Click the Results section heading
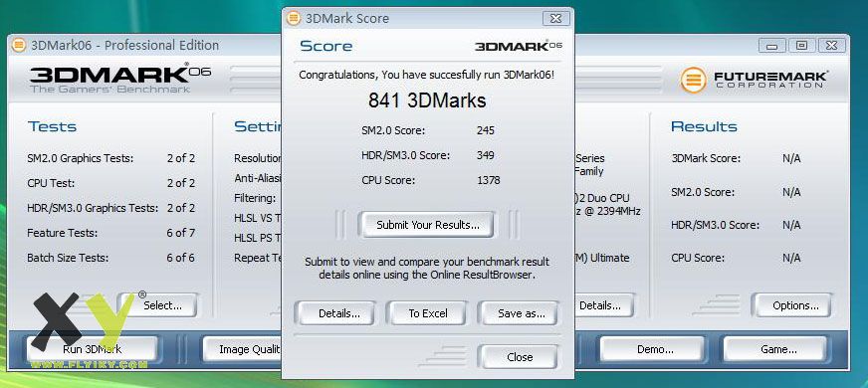Viewport: 868px width, 388px height. pyautogui.click(x=704, y=126)
